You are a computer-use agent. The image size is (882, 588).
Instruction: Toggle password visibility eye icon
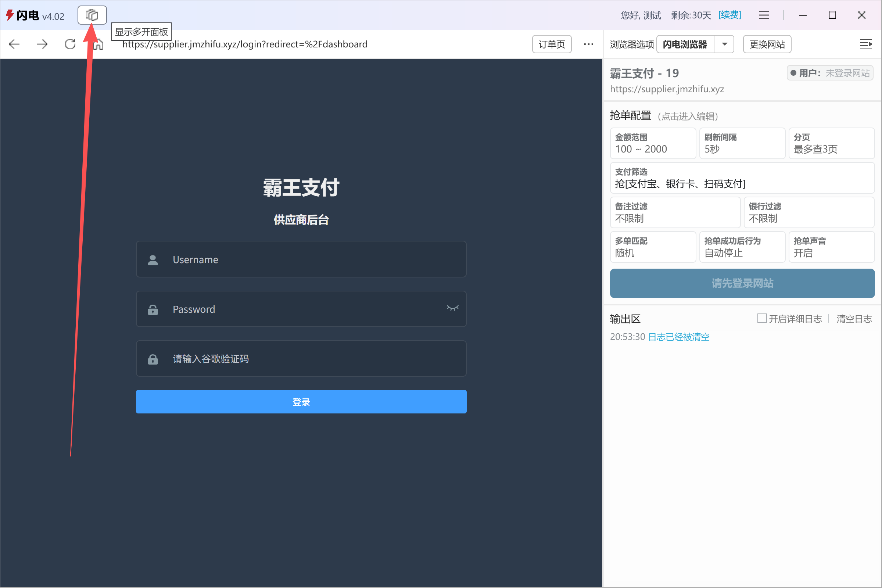click(452, 308)
